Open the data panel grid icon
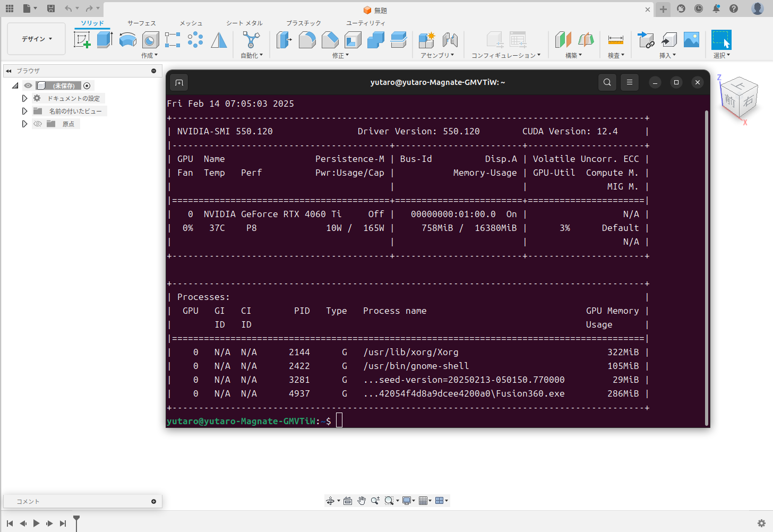 (x=10, y=8)
